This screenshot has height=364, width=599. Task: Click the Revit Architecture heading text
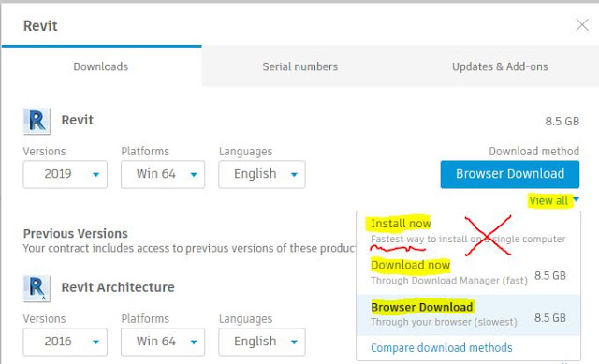pos(118,287)
